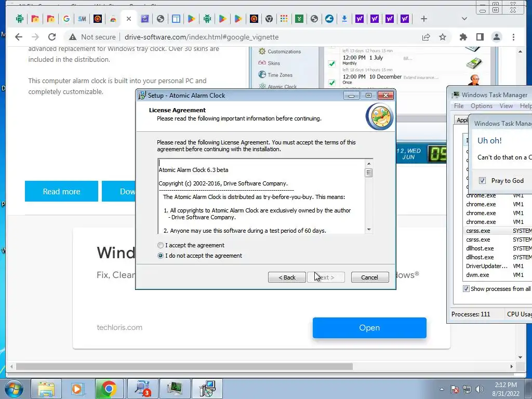Click the 'Processes: 111' status text
Screen dimensions: 532x399
pos(471,314)
